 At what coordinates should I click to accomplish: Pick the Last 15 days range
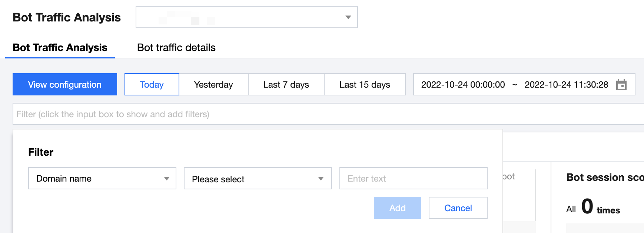point(365,84)
